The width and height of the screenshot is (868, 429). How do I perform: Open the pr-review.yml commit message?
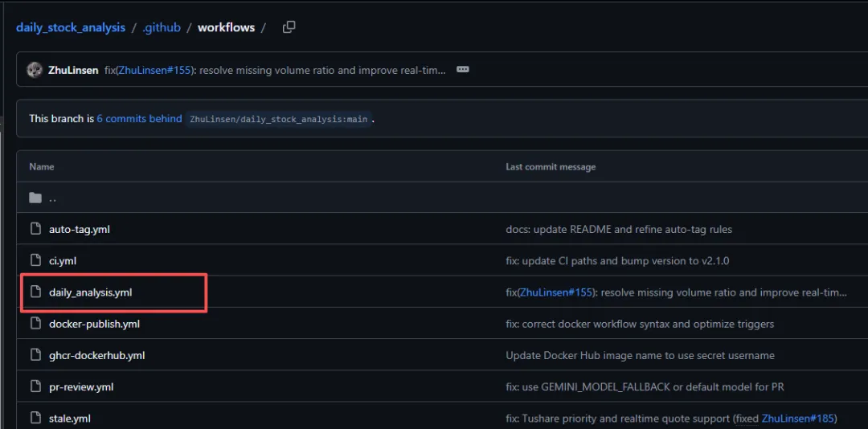645,386
